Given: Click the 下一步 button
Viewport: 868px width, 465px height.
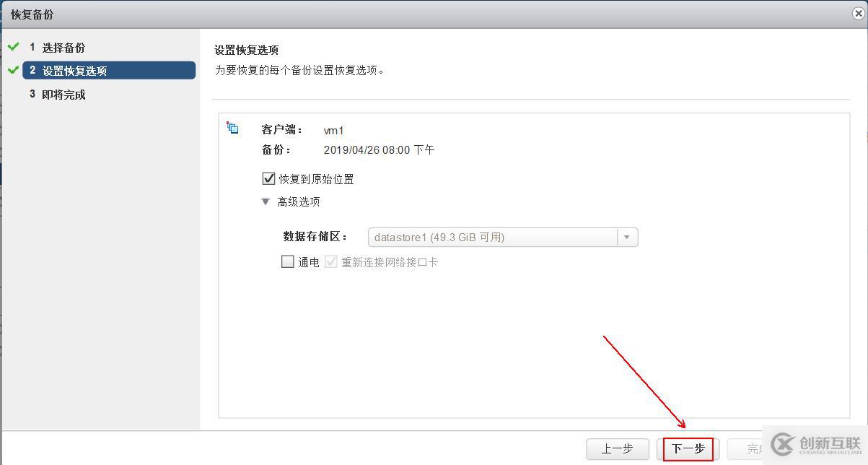Looking at the screenshot, I should [688, 449].
